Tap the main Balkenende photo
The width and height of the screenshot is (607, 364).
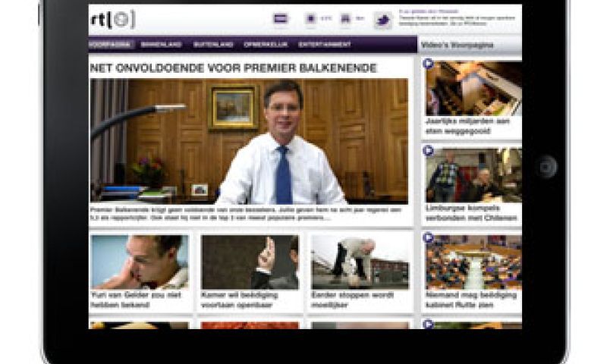click(249, 141)
